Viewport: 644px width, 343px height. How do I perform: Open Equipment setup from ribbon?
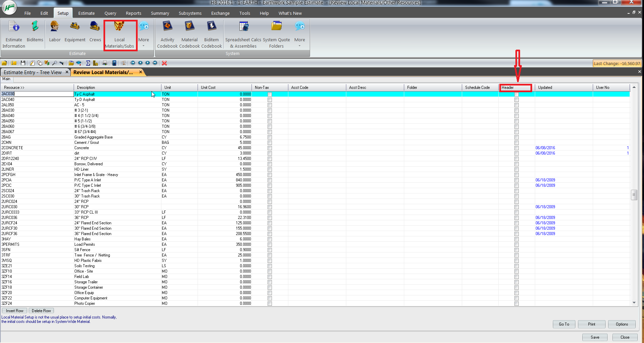point(75,32)
